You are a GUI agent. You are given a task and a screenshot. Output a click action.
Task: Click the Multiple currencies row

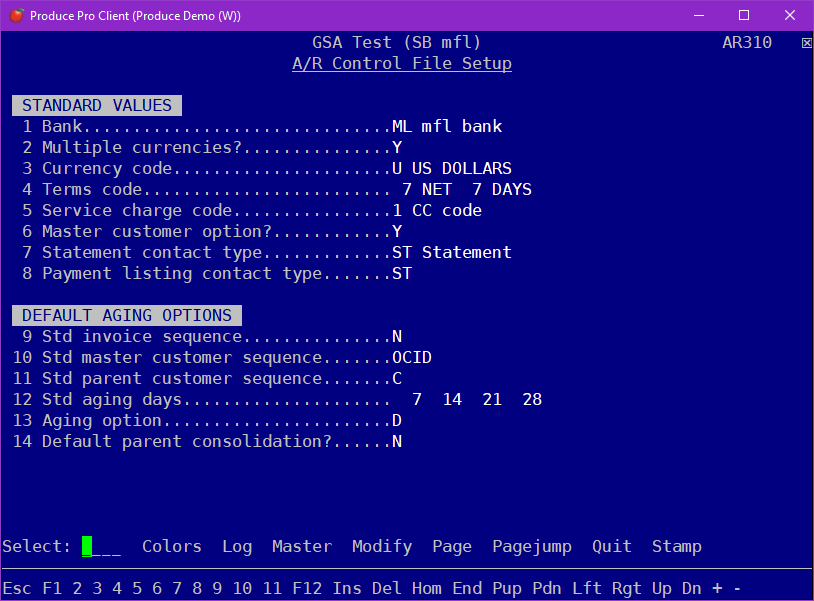click(212, 147)
